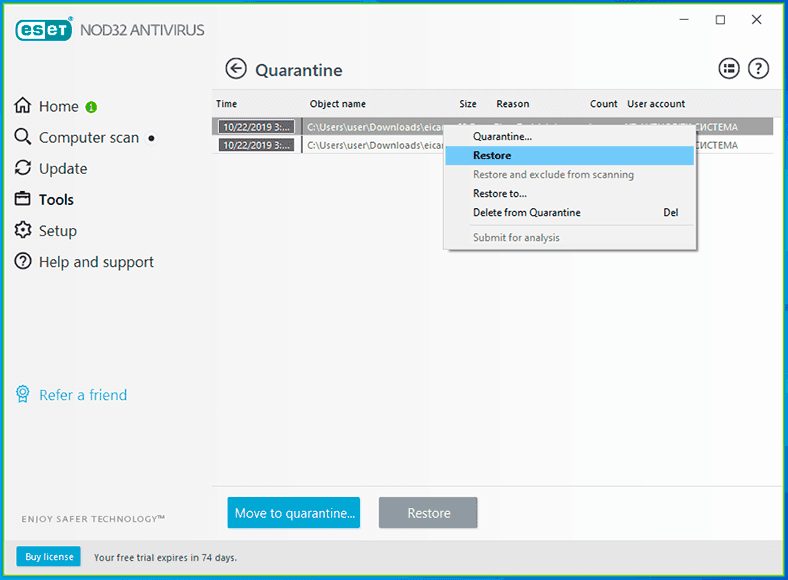Open the Home section
Viewport: 788px width, 580px height.
click(59, 107)
